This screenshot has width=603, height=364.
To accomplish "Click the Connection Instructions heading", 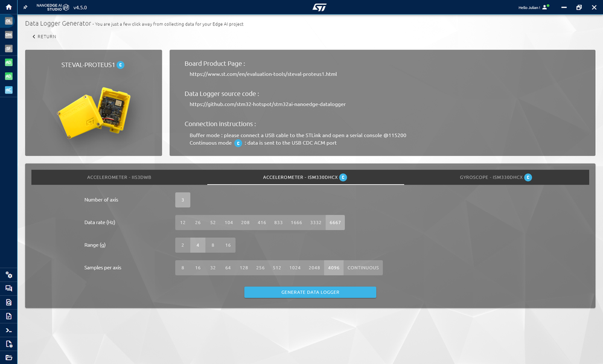I will (x=220, y=124).
